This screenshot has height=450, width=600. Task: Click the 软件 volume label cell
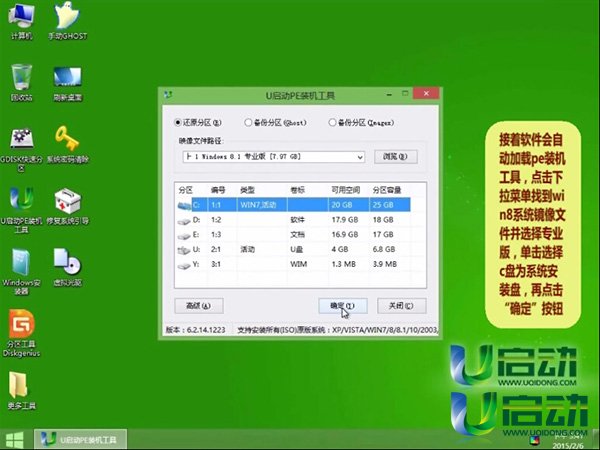297,220
